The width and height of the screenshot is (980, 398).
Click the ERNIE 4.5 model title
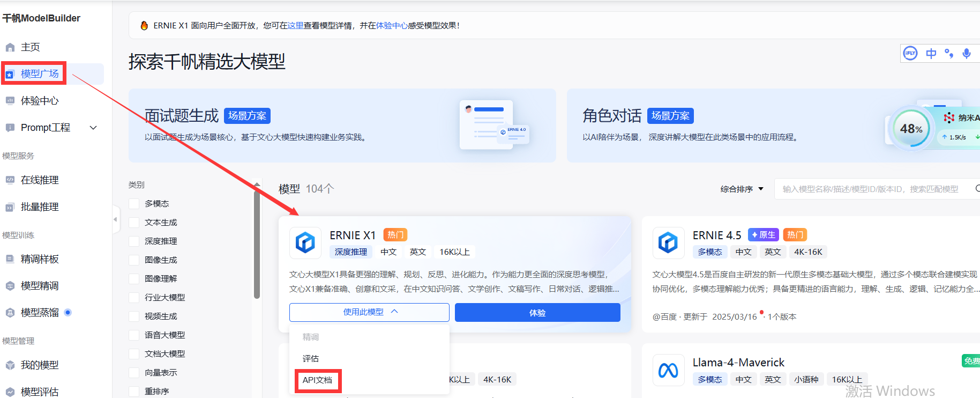tap(717, 235)
